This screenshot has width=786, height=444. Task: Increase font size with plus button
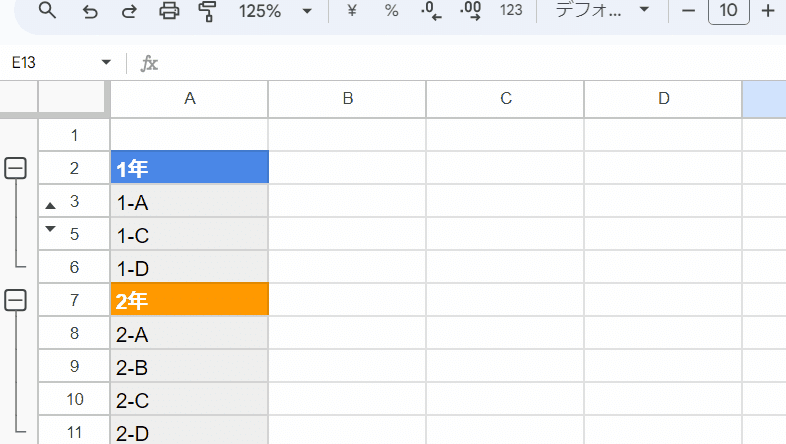tap(767, 11)
